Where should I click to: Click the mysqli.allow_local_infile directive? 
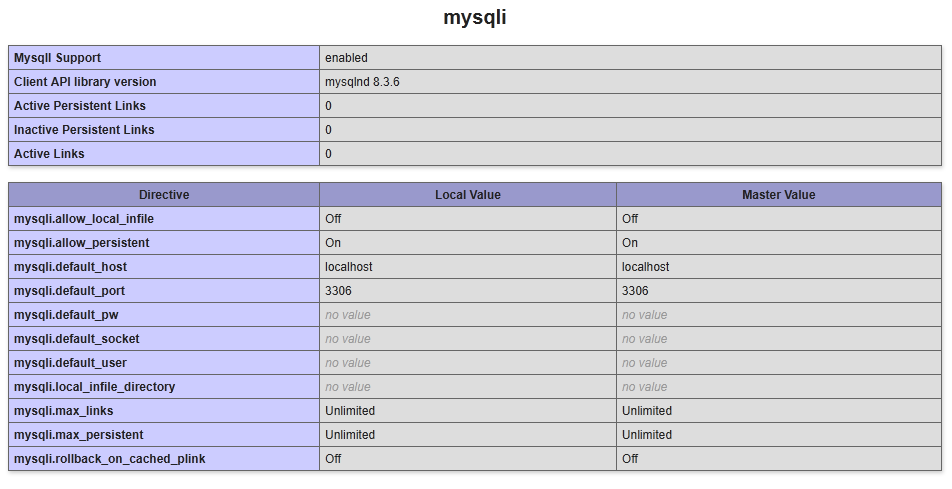click(x=84, y=219)
